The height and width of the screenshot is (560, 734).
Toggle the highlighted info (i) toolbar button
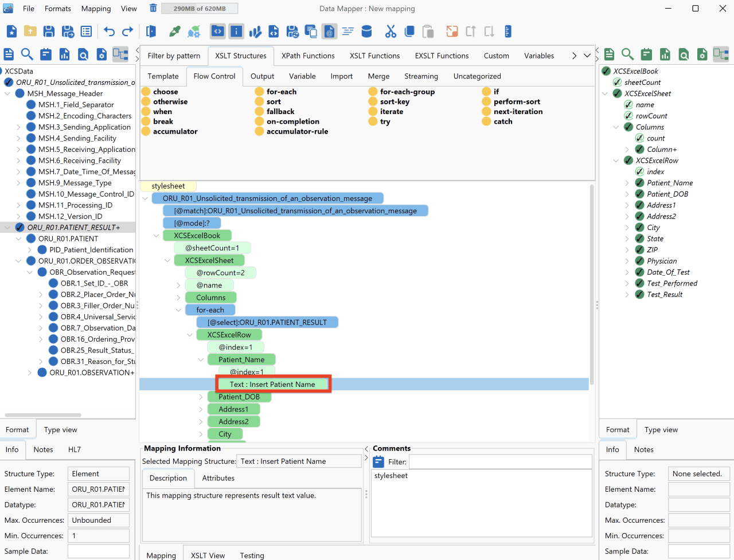236,32
